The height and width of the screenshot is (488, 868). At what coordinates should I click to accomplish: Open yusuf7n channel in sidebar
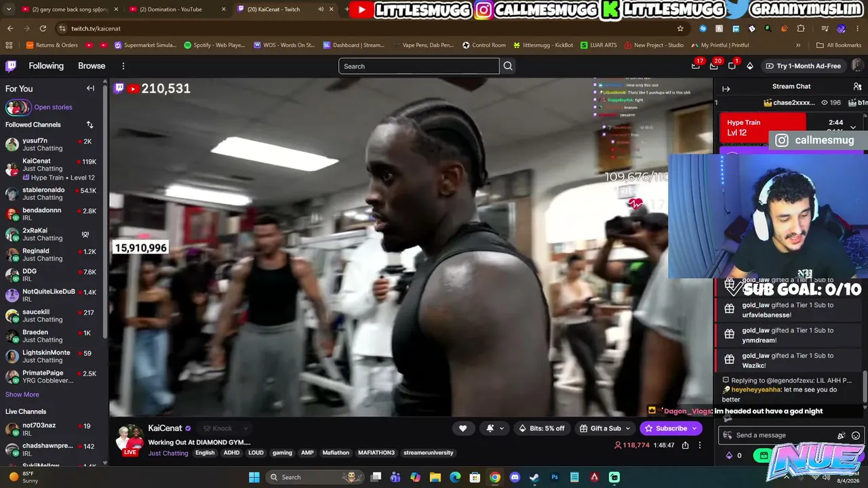click(53, 144)
